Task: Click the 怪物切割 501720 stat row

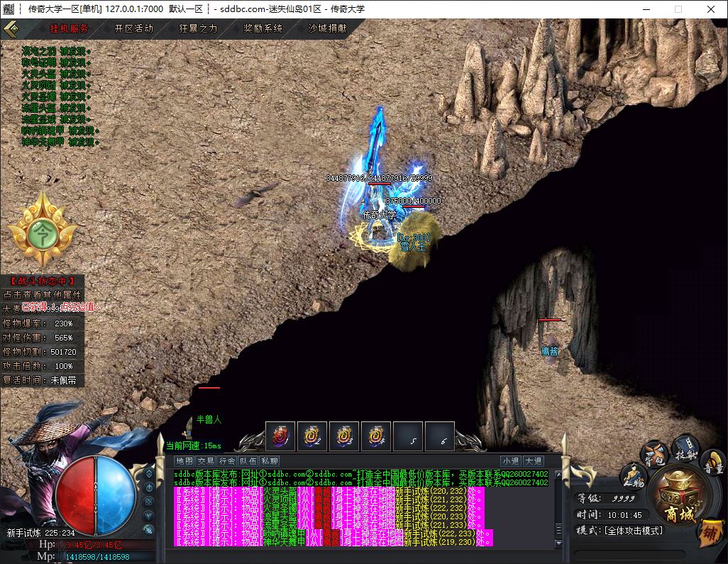Action: (x=43, y=352)
